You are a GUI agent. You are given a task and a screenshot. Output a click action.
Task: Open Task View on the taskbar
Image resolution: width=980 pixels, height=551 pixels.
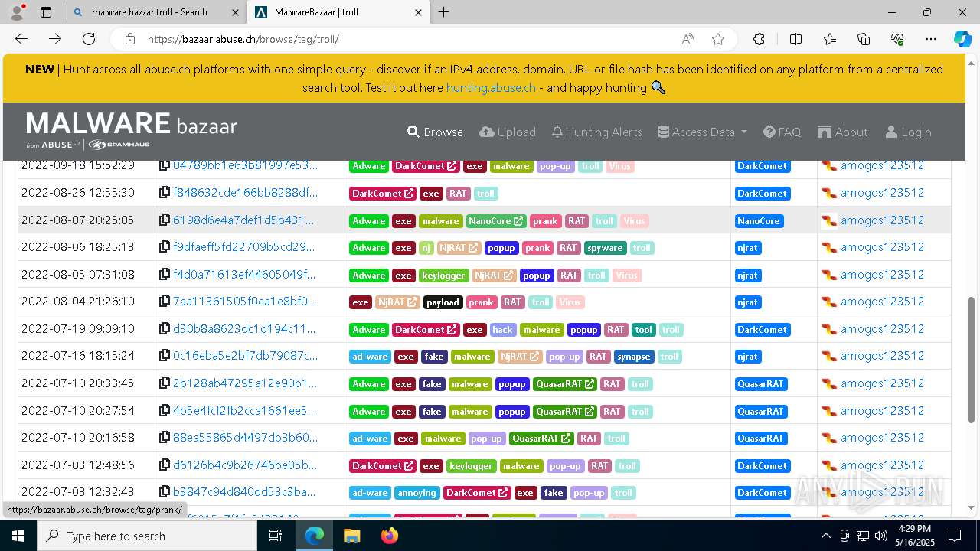click(x=276, y=536)
